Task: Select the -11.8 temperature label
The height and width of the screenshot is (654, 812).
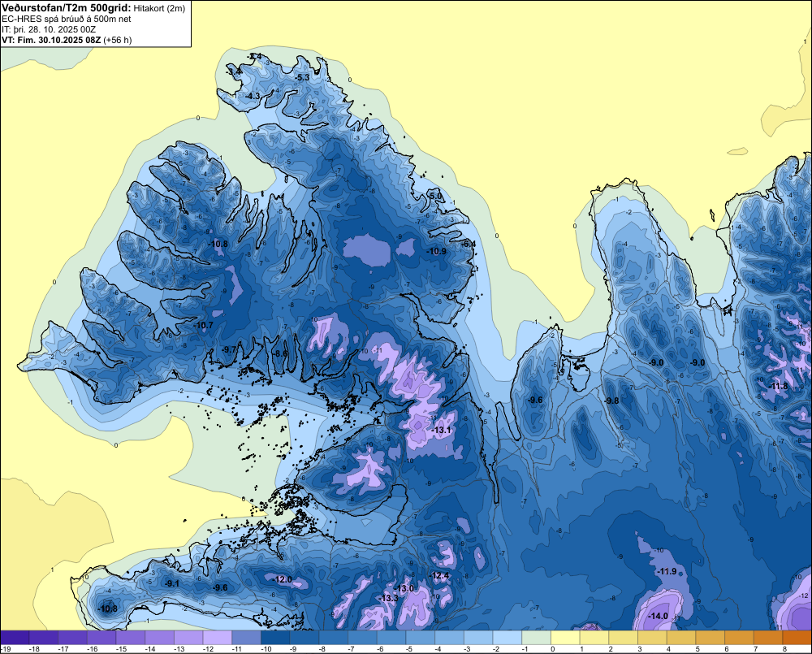Action: pyautogui.click(x=779, y=386)
